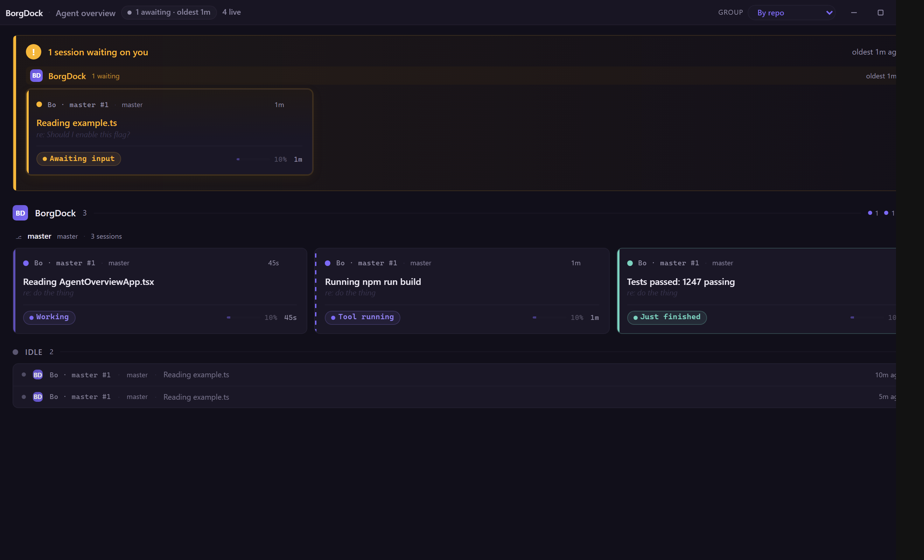Click the BD repo avatar beside BorgDock 3
The image size is (924, 560).
(20, 213)
